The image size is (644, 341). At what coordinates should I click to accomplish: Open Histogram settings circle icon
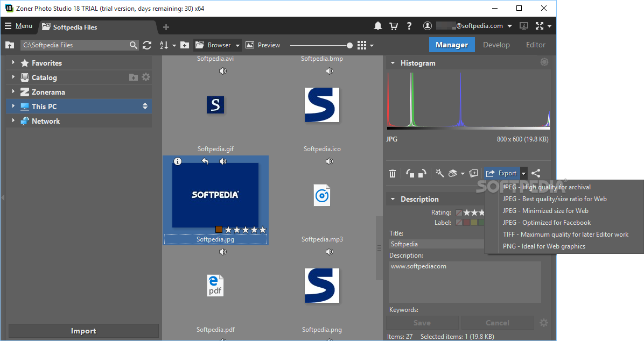coord(544,62)
